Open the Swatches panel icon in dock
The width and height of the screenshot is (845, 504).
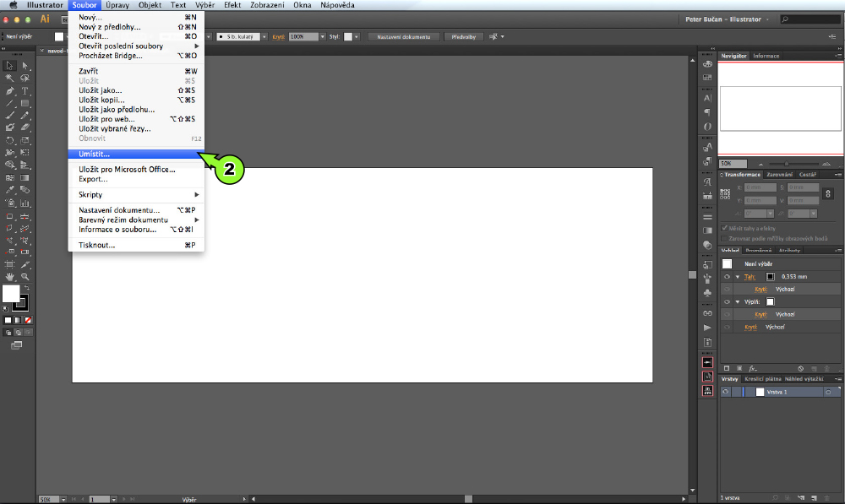click(707, 78)
